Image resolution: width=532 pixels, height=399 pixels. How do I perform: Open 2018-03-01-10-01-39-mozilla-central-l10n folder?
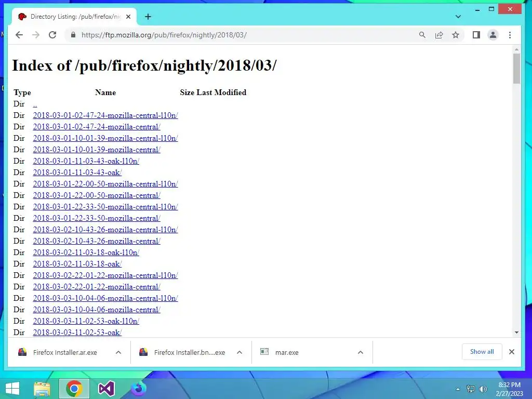pos(105,138)
